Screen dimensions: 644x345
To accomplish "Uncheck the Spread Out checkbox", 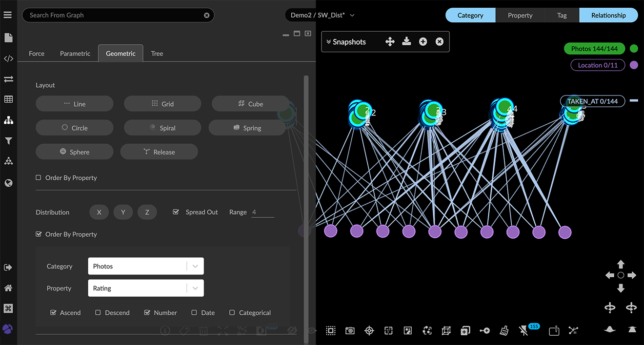I will click(176, 212).
